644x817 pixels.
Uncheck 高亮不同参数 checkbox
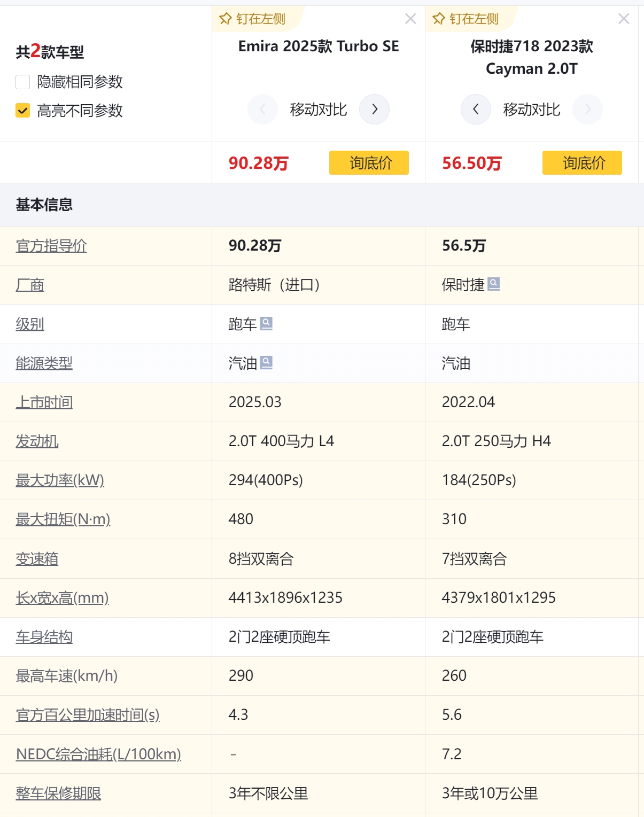tap(23, 111)
